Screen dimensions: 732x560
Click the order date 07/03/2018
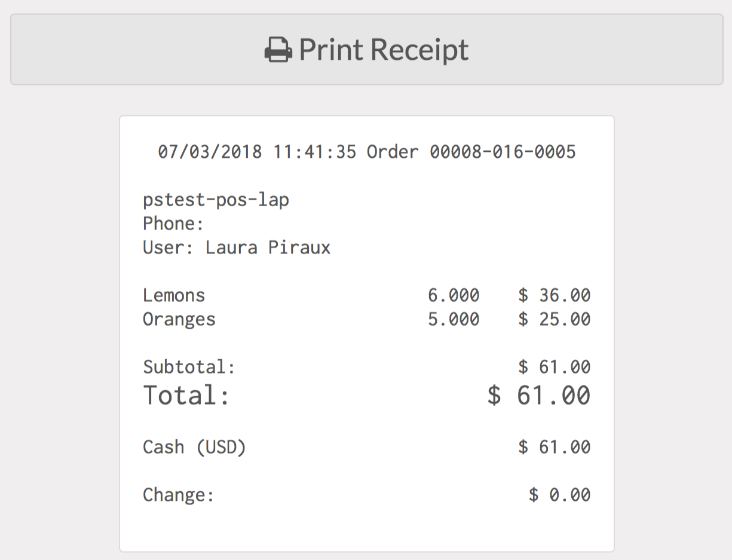click(x=210, y=152)
